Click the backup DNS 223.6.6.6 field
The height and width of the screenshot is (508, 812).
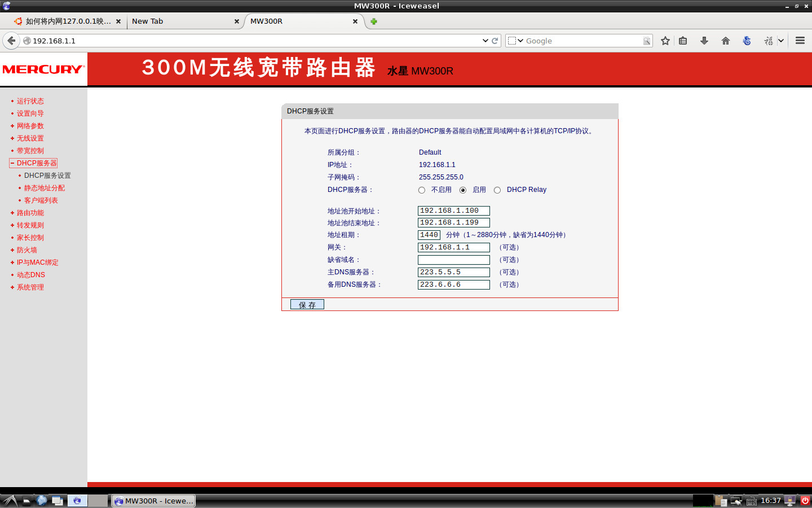pos(454,284)
